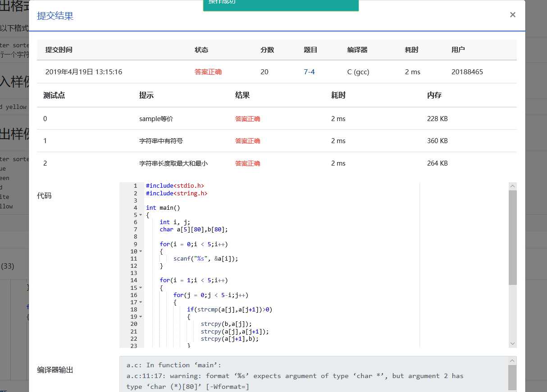Screen dimensions: 547x392
Task: Click the 264 KB memory value
Action: point(438,163)
